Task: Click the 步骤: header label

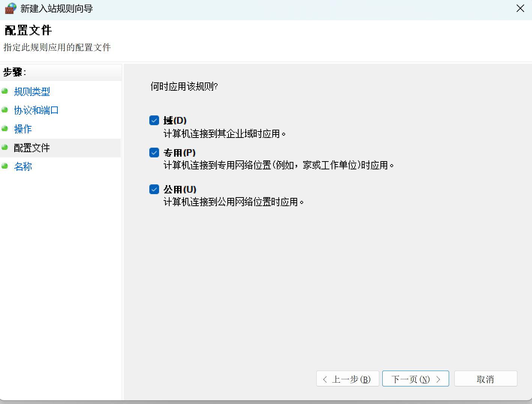Action: (x=15, y=72)
